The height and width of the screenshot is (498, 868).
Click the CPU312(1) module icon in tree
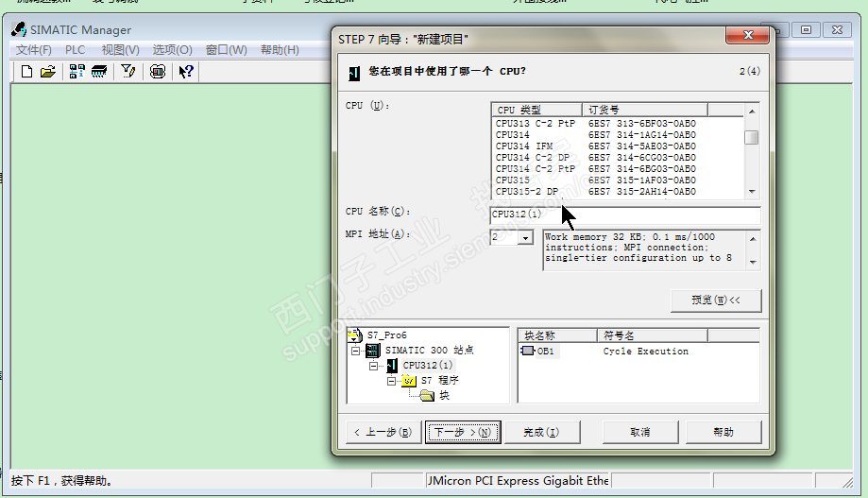(392, 365)
